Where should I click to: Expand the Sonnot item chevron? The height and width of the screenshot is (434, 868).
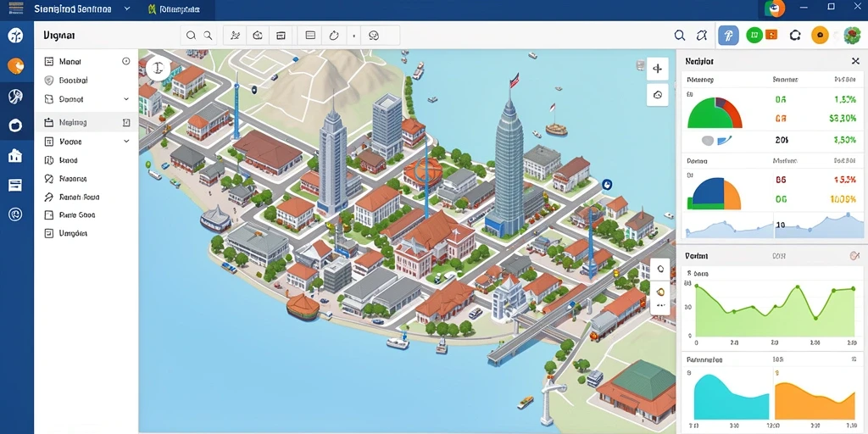click(126, 99)
